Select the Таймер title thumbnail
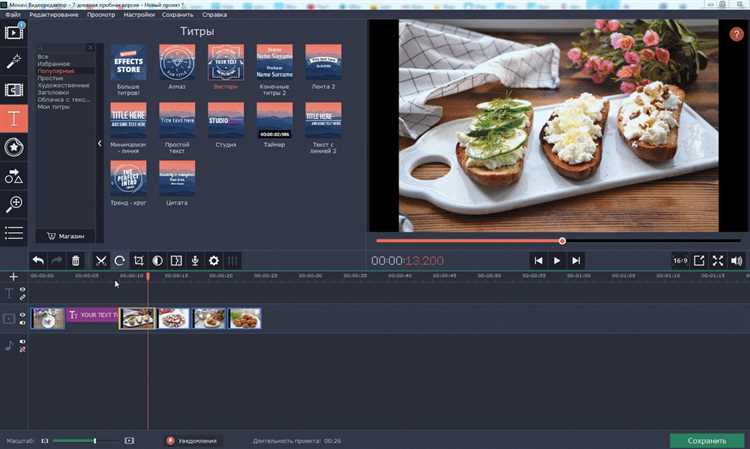 [x=274, y=124]
